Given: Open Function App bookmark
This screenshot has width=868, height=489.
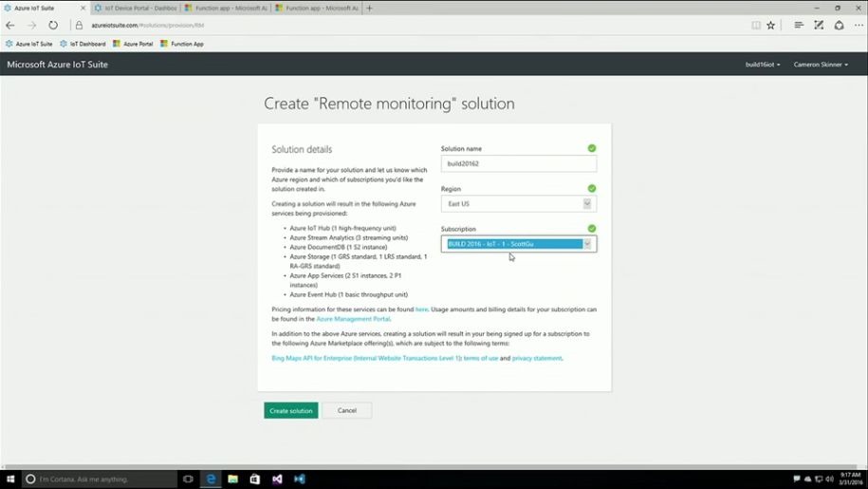Looking at the screenshot, I should 182,44.
